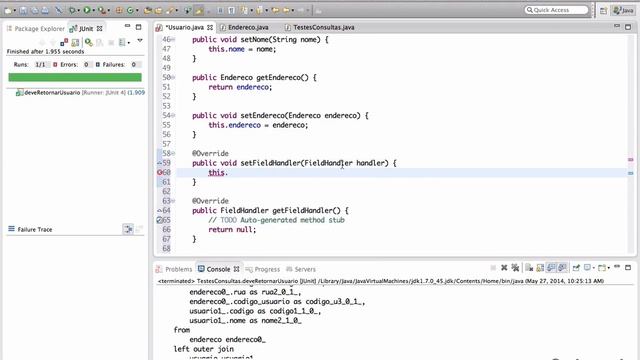Collapse the setFieldHandler fold at line 58
640x360 pixels.
[173, 153]
